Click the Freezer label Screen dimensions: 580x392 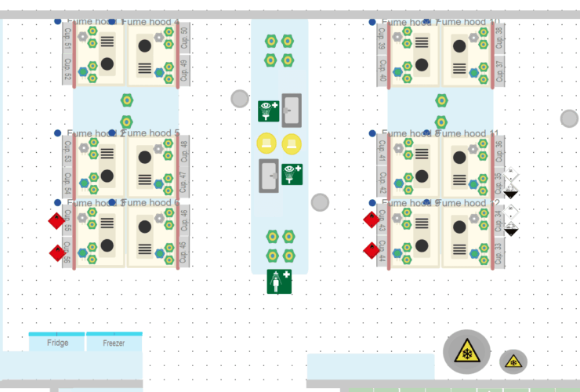tap(114, 343)
